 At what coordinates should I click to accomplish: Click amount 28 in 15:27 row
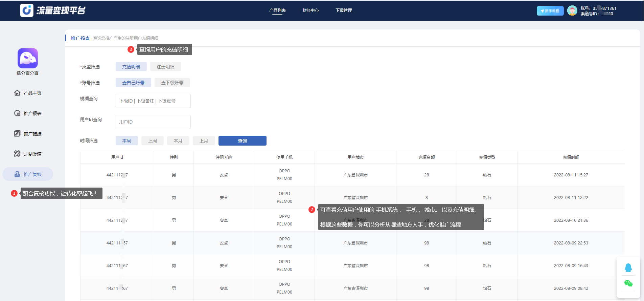(x=427, y=175)
